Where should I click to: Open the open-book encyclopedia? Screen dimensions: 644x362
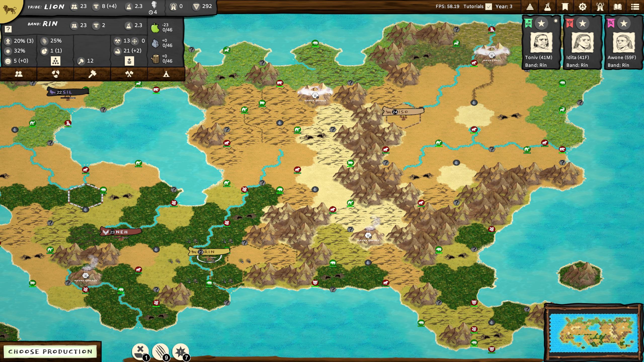(618, 7)
